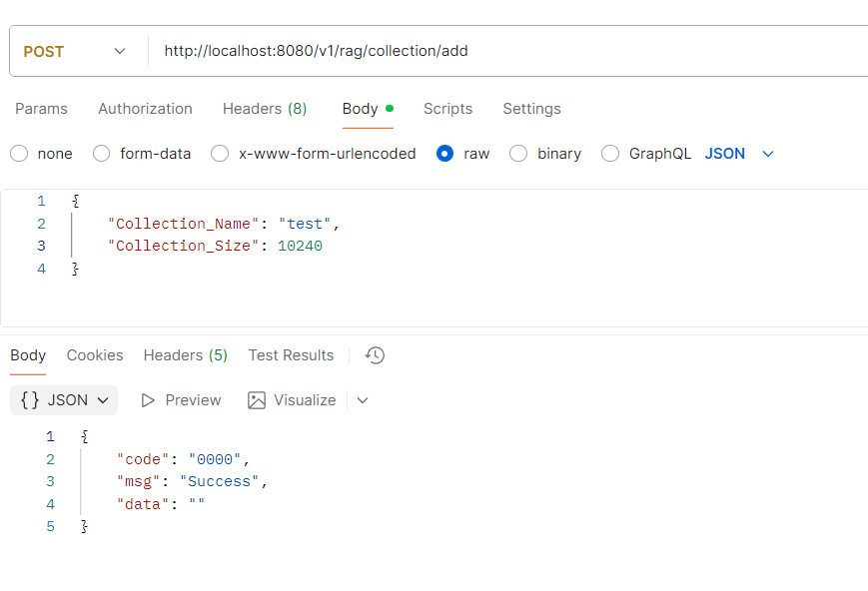Open the POST method dropdown

click(75, 51)
